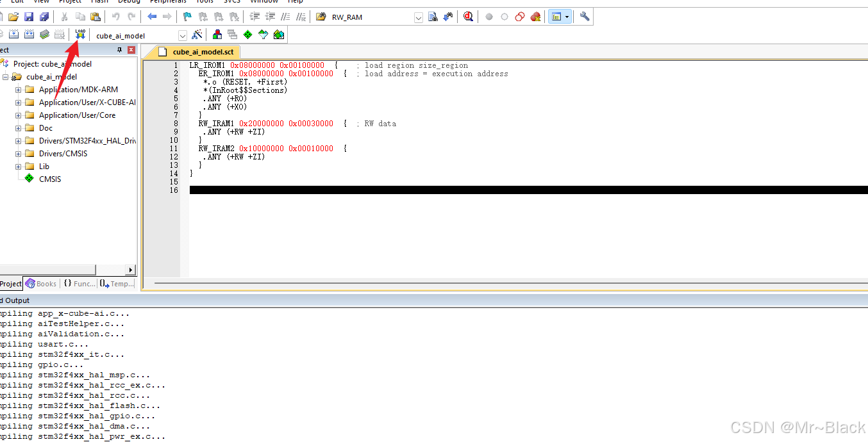Collapse the cube_ai_model target node
This screenshot has height=442, width=868.
(6, 77)
